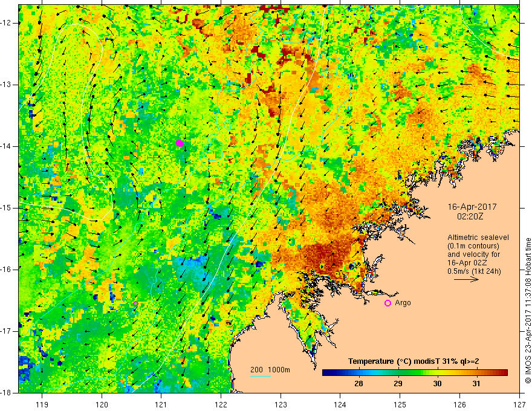Click the hollow magenta Argo marker near 120.5E

point(135,304)
